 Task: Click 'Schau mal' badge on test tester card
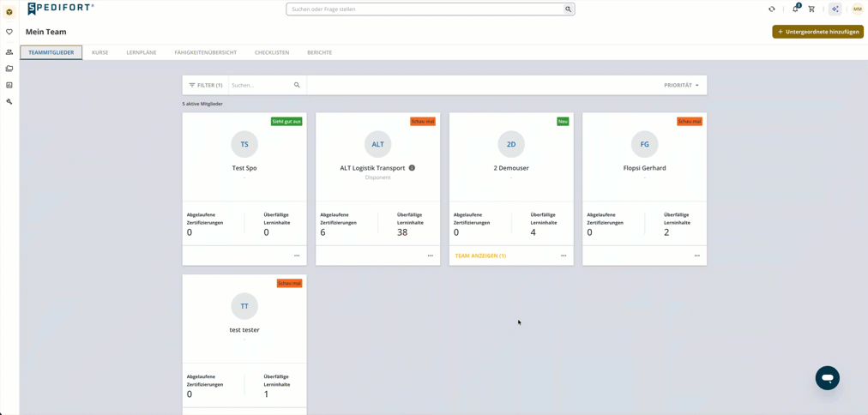(x=290, y=283)
